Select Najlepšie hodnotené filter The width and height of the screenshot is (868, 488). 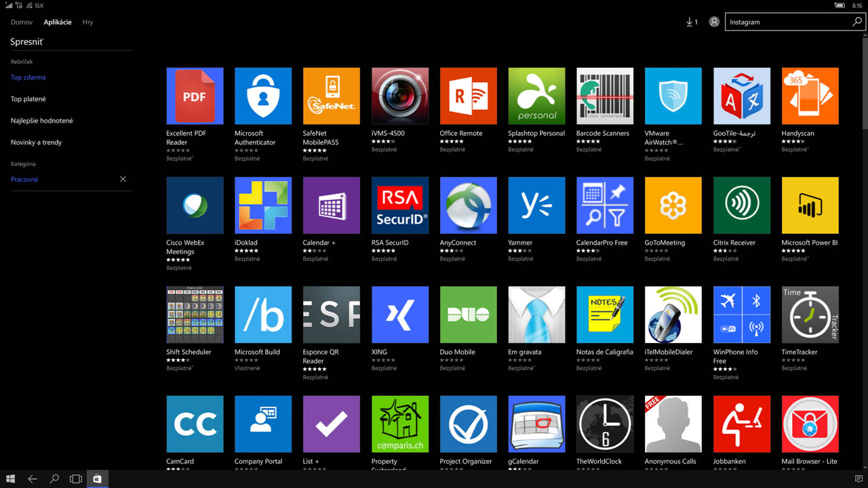42,121
